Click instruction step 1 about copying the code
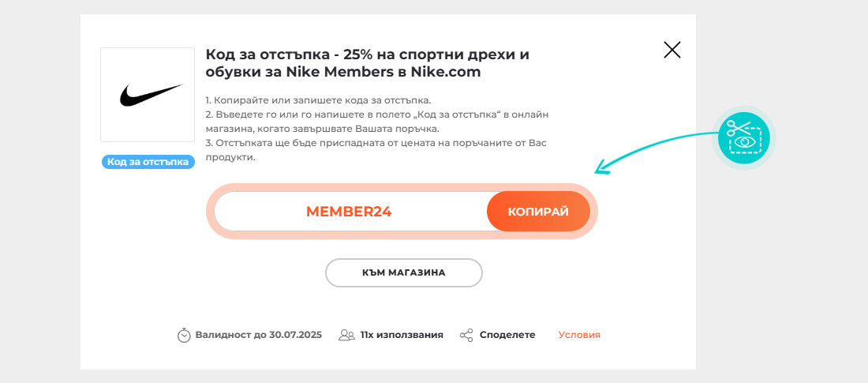 [318, 100]
